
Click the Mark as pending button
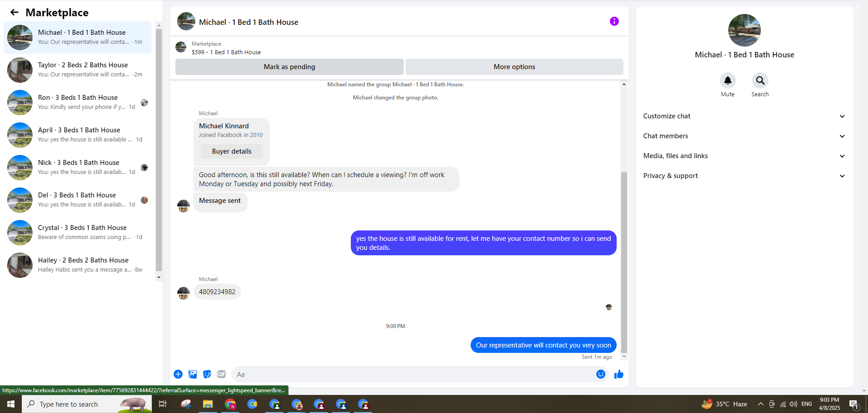289,67
